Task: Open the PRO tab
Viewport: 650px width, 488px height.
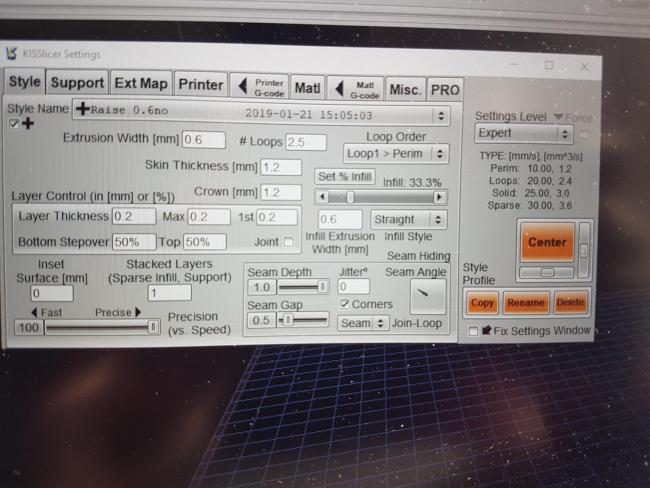Action: click(x=445, y=90)
